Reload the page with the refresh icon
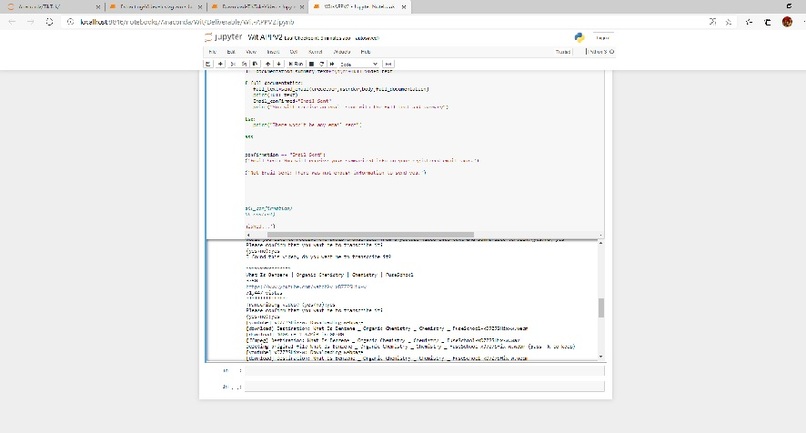This screenshot has width=806, height=433. (x=49, y=22)
